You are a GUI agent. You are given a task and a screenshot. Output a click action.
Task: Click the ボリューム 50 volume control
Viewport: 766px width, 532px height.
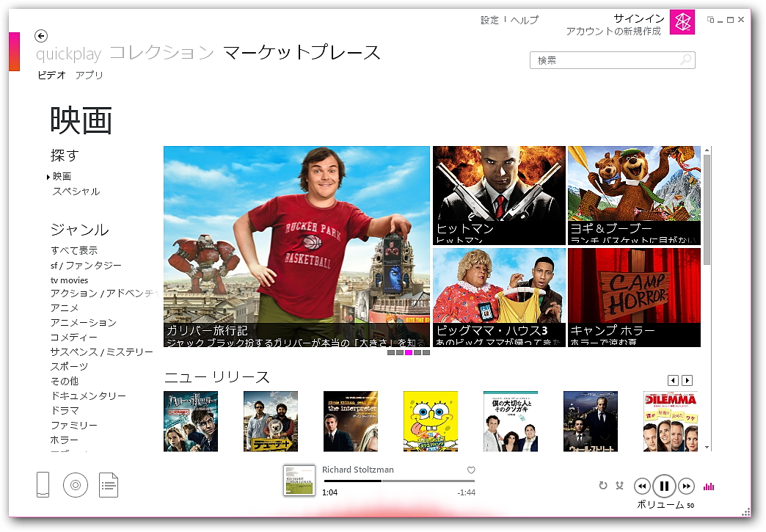click(665, 505)
